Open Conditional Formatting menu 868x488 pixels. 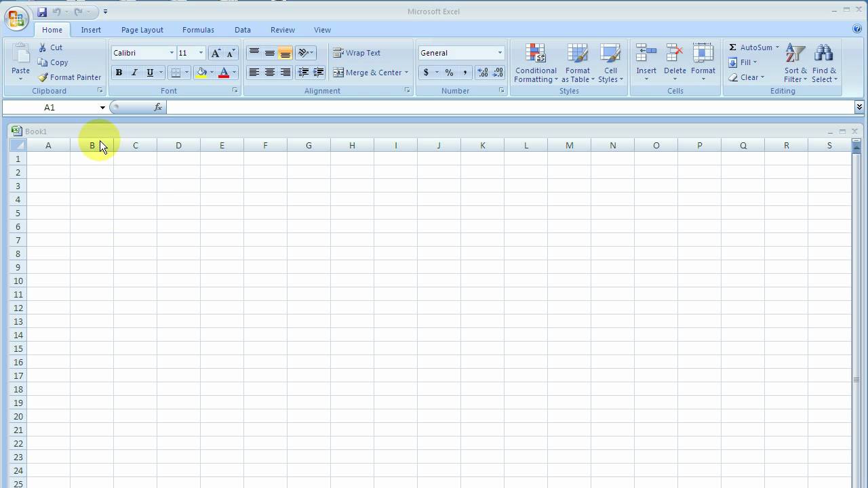(536, 63)
